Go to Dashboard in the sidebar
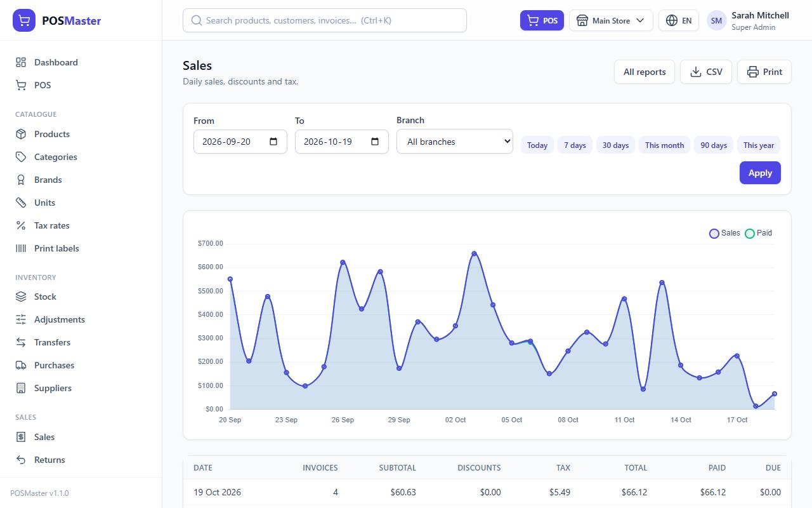Image resolution: width=812 pixels, height=508 pixels. [81, 62]
